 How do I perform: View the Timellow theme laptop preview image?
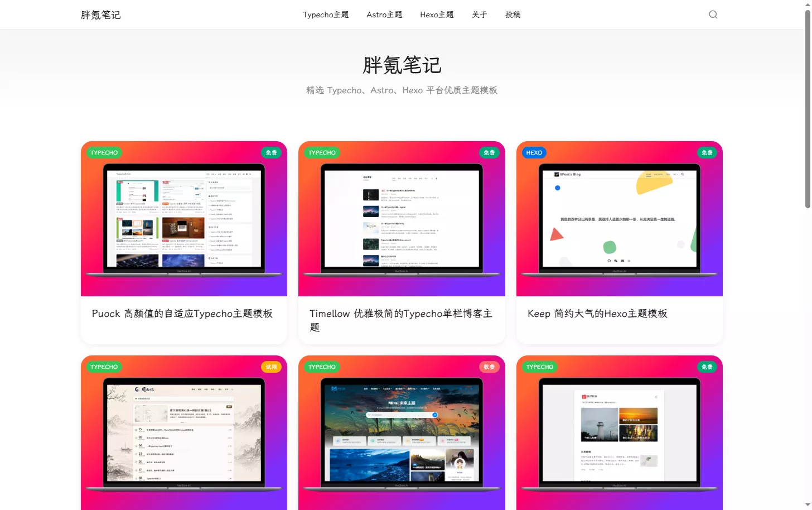tap(402, 219)
